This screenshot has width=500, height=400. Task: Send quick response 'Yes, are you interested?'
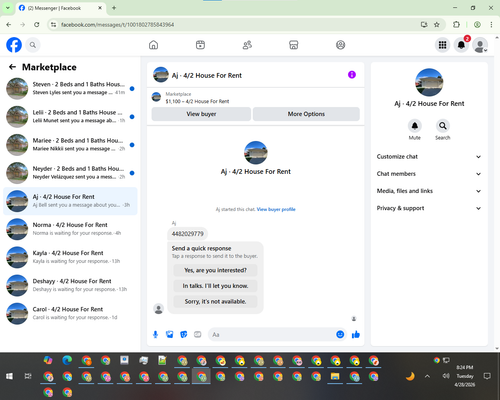pos(215,270)
